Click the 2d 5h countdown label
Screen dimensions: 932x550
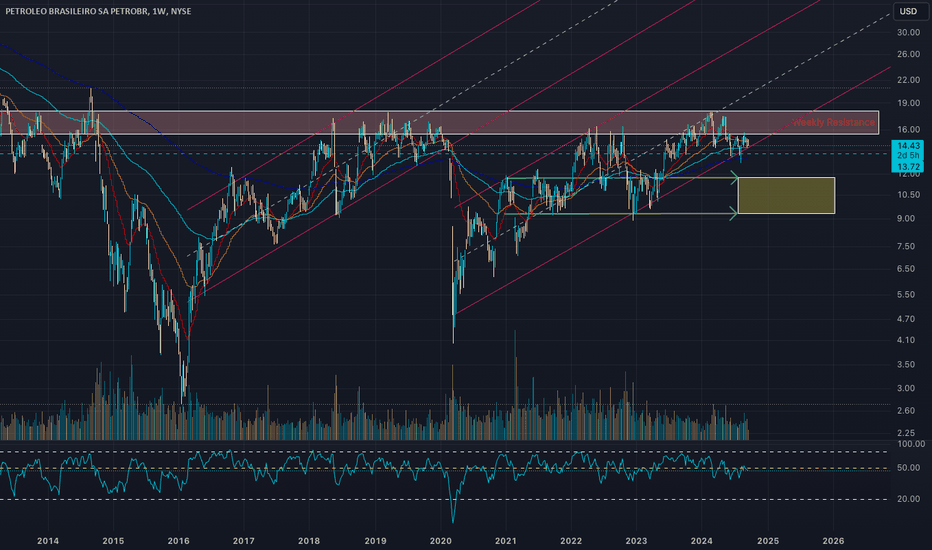[x=909, y=156]
